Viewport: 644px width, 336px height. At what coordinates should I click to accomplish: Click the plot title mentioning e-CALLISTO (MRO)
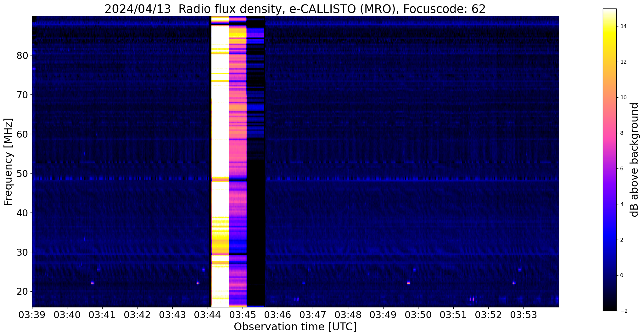click(x=295, y=9)
